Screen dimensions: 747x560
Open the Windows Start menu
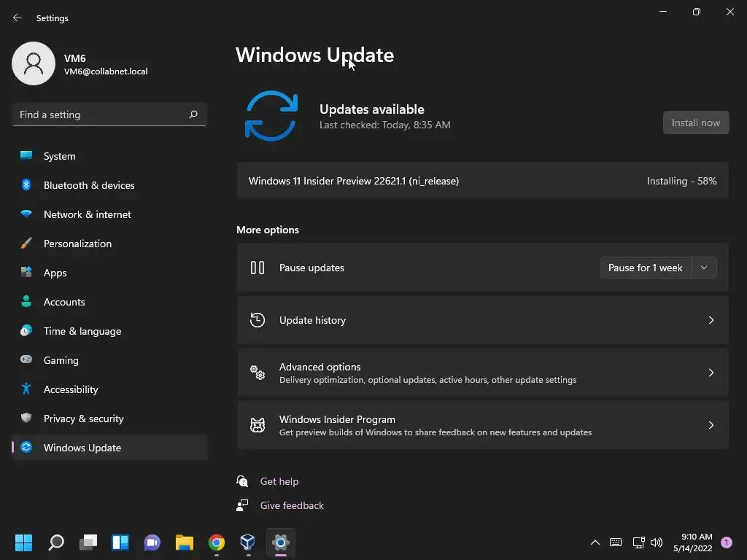(23, 542)
